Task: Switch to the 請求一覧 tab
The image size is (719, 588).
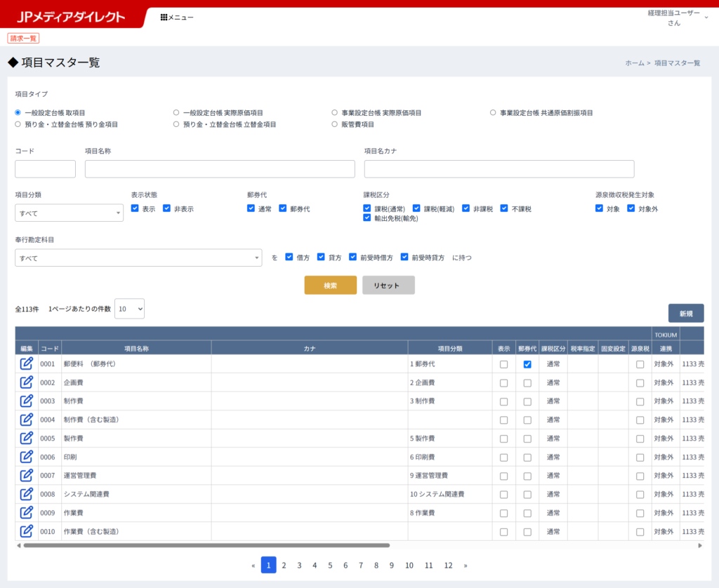Action: 23,39
